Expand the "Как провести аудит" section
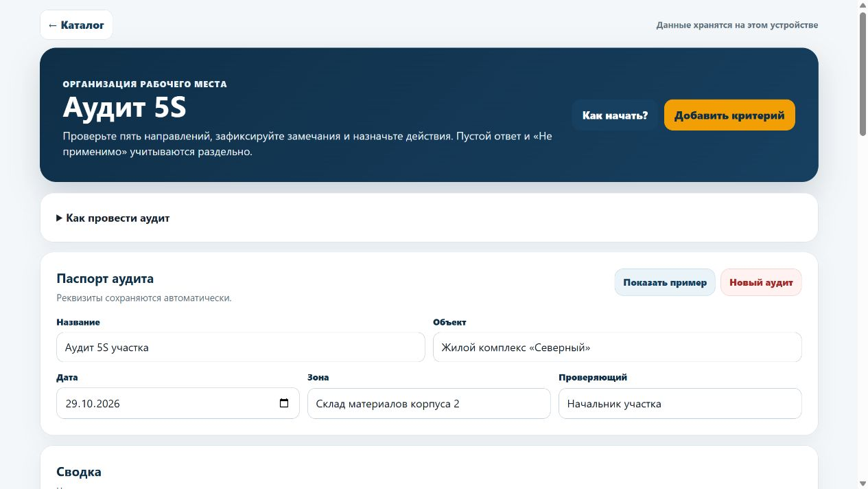 coord(113,218)
